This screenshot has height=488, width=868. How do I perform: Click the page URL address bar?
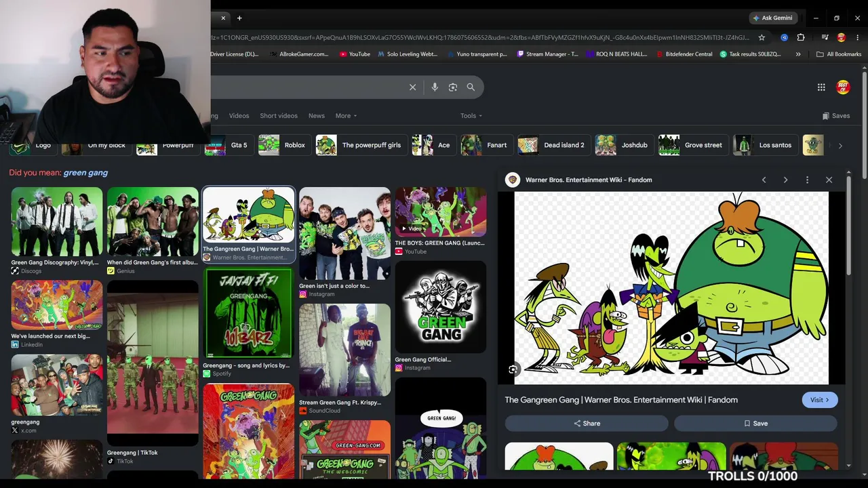coord(480,37)
